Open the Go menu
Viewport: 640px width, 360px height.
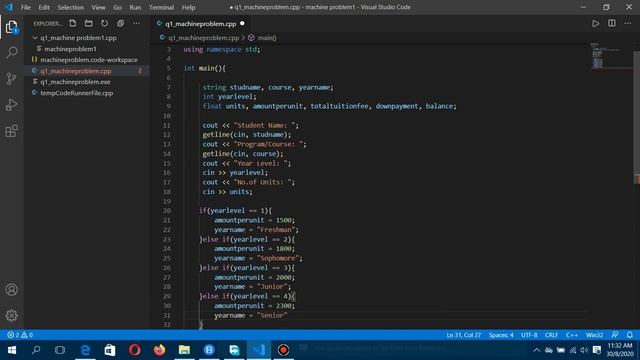(x=117, y=7)
